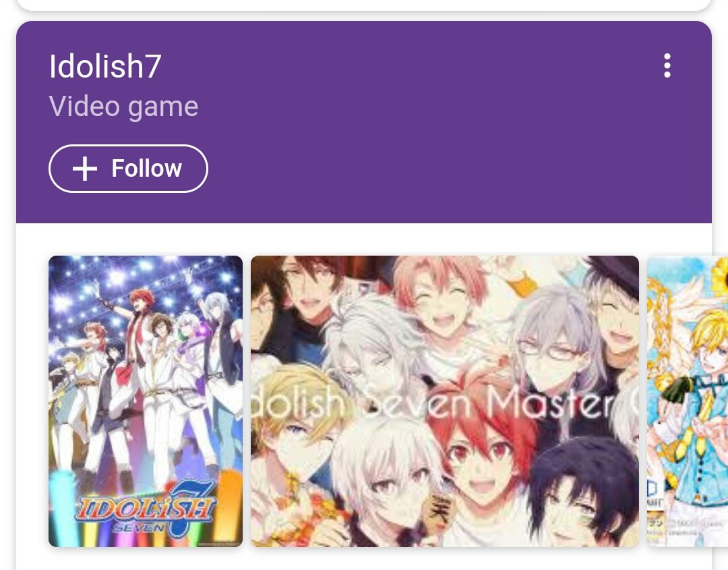728x570 pixels.
Task: Open the Idolish Seven Master group image
Action: pyautogui.click(x=445, y=401)
